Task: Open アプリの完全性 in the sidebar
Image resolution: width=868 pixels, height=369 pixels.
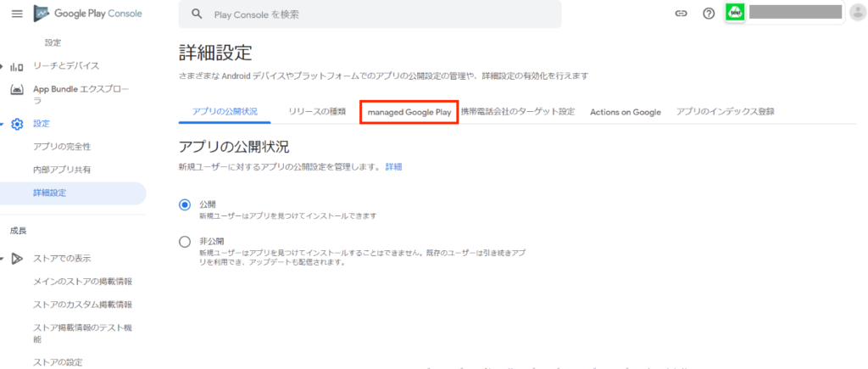Action: [62, 147]
